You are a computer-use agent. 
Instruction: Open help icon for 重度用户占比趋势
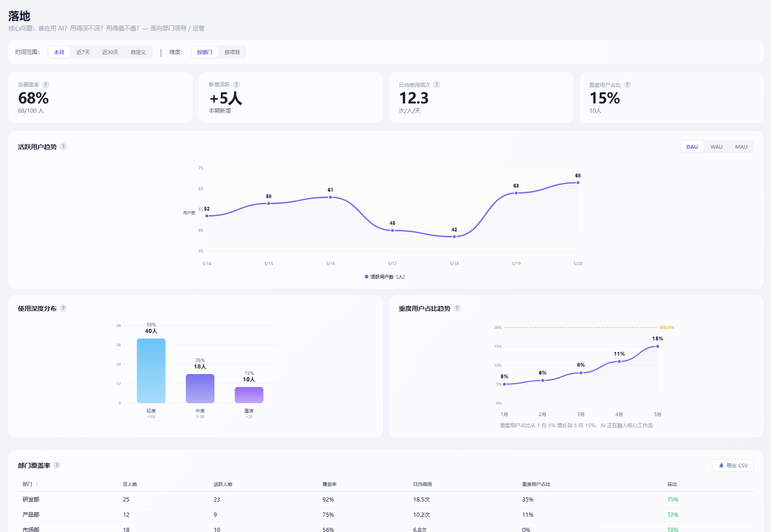(457, 308)
